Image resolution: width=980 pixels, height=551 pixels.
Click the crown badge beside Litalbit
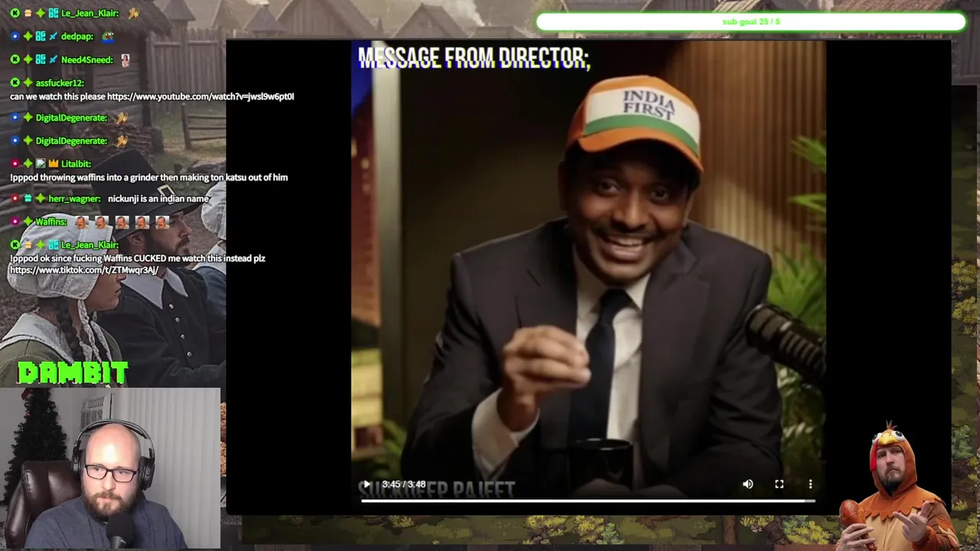54,164
